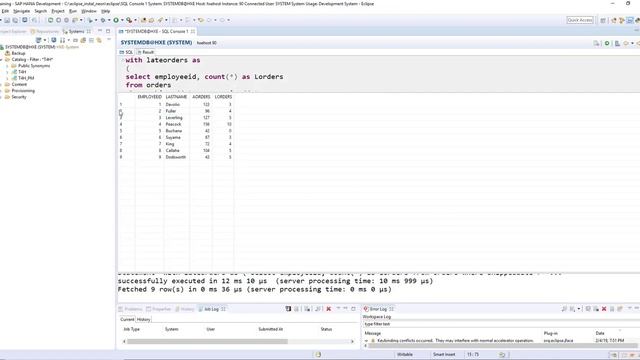Click the LASTNAME column header
Image resolution: width=640 pixels, height=360 pixels.
tap(176, 97)
